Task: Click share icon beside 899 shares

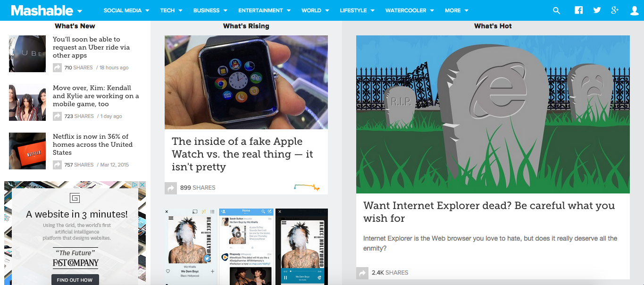Action: pos(170,188)
